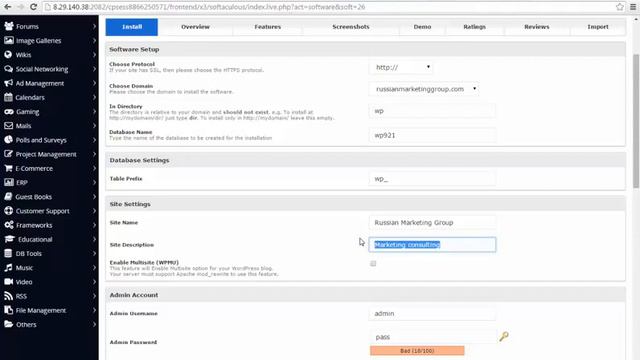
Task: Click the E-Commerce cart icon
Action: [x=8, y=168]
